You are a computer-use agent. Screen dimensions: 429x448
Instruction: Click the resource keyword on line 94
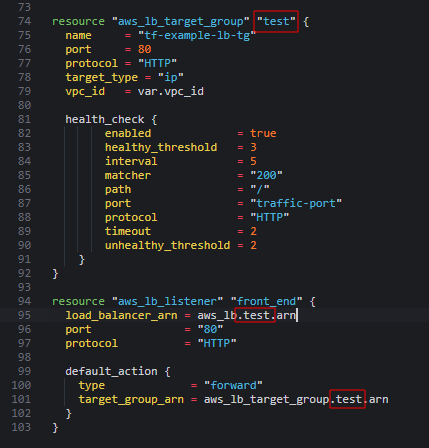[78, 301]
